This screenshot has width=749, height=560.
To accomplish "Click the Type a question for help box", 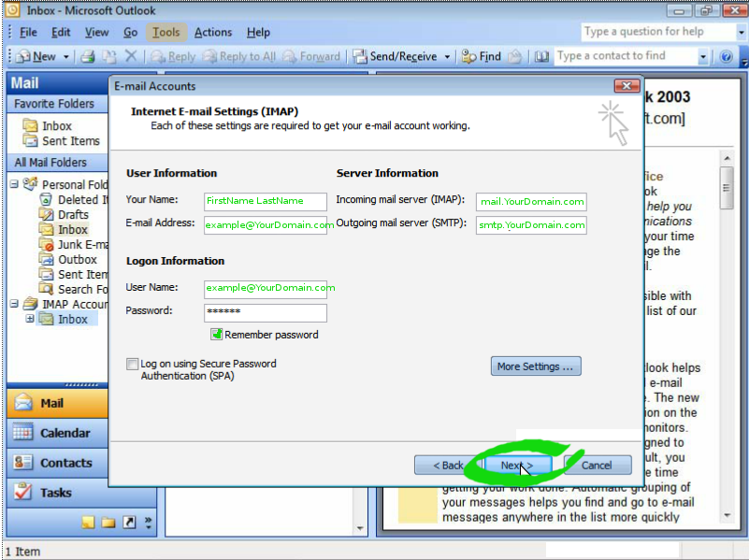I will (658, 33).
